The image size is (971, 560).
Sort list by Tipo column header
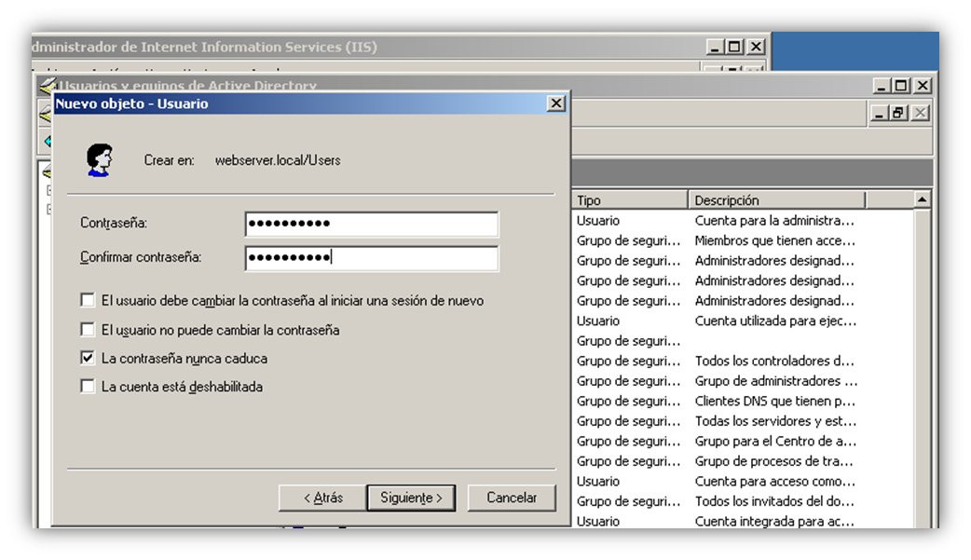pyautogui.click(x=629, y=200)
